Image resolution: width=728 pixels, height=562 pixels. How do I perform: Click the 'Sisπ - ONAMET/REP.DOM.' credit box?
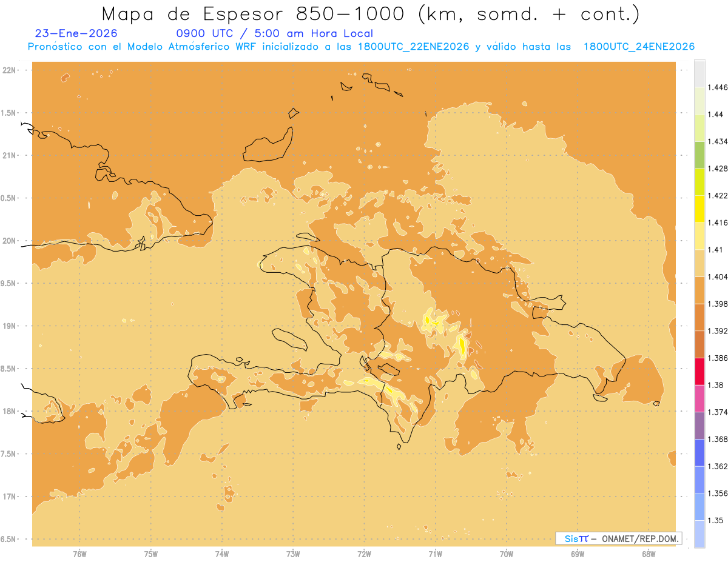618,538
